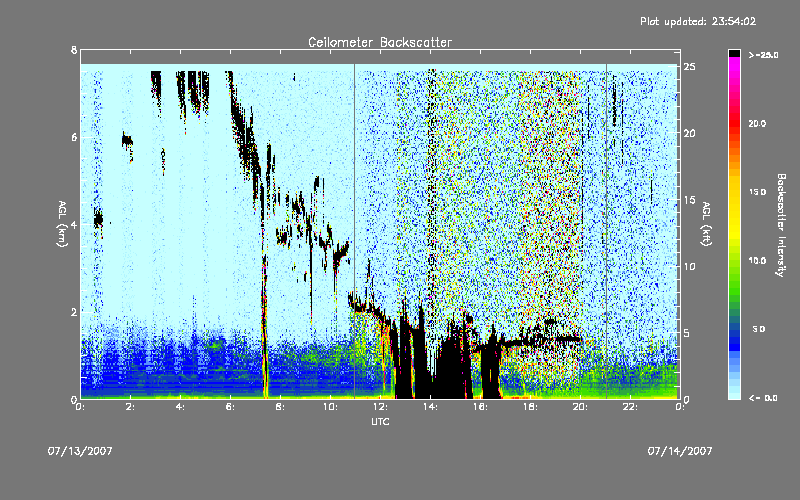Click the '>-25.0' colorbar top label
This screenshot has height=500, width=800.
click(763, 55)
